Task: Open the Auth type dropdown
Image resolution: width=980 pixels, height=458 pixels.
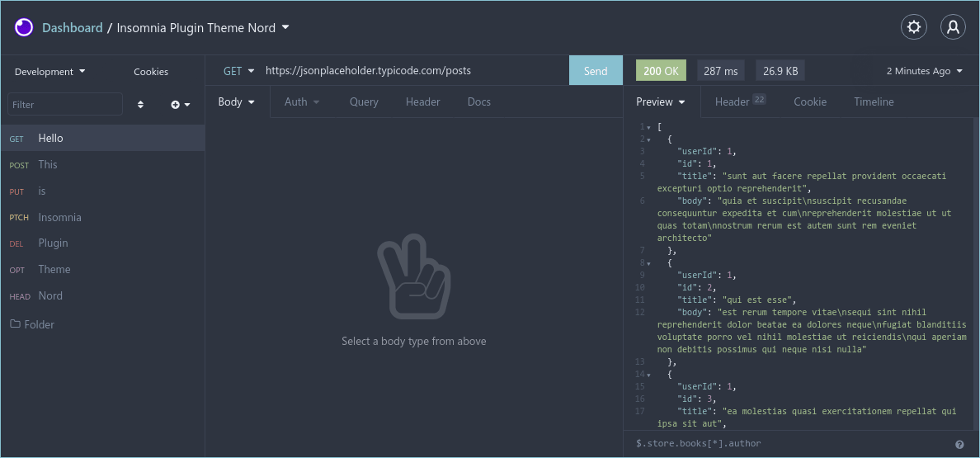Action: pos(302,102)
